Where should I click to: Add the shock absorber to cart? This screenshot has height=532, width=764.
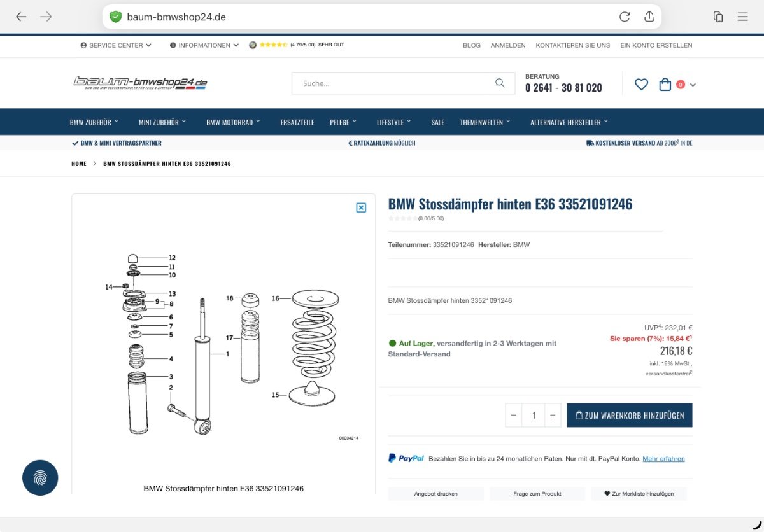click(629, 415)
